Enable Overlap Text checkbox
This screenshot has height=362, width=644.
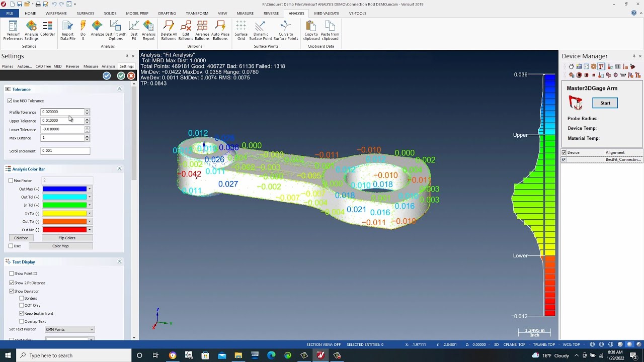click(22, 321)
